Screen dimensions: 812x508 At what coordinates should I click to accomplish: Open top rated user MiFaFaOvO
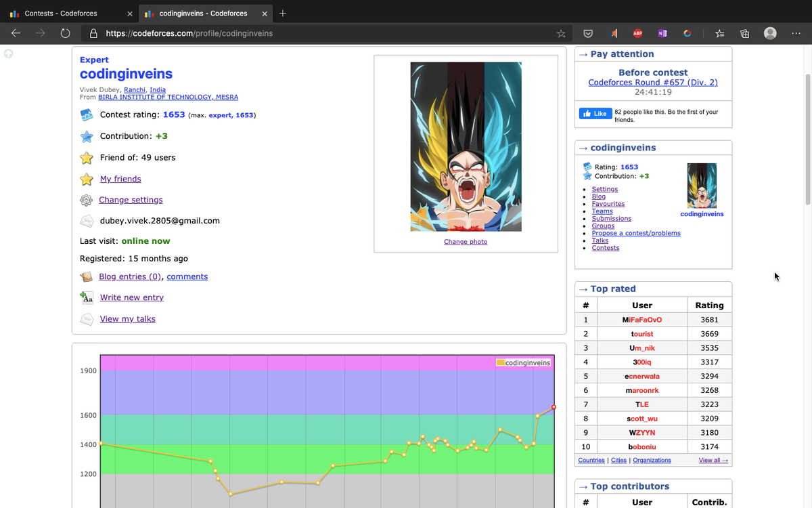[641, 320]
